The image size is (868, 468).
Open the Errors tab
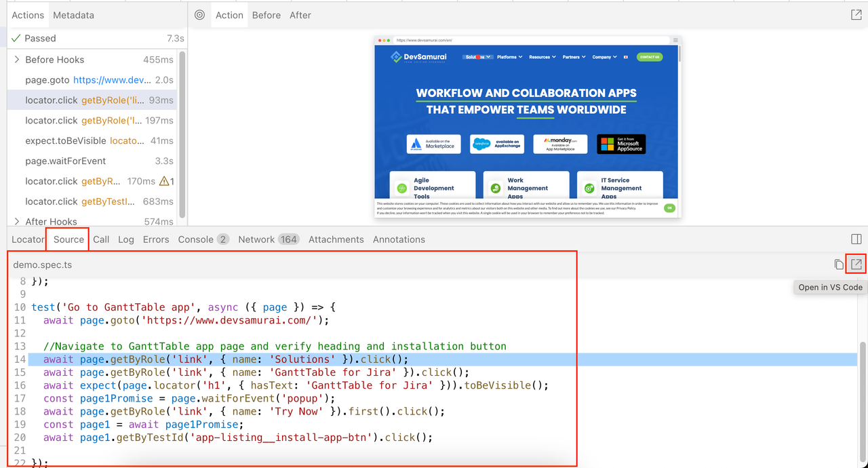click(156, 239)
